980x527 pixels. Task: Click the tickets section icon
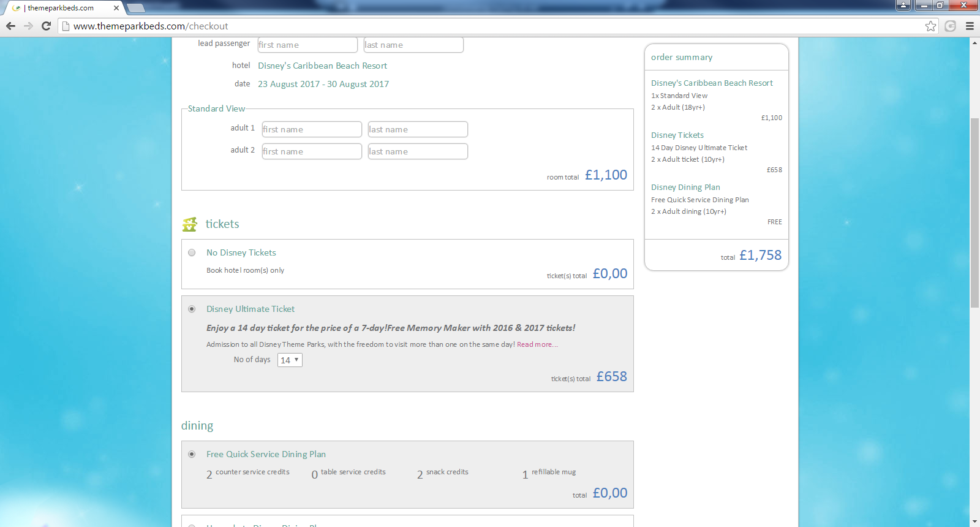coord(190,224)
